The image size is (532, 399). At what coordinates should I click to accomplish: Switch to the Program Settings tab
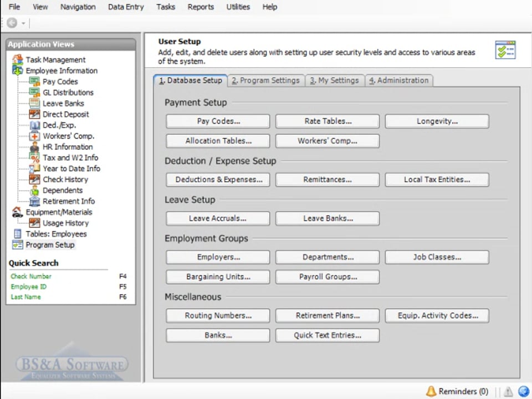coord(265,80)
